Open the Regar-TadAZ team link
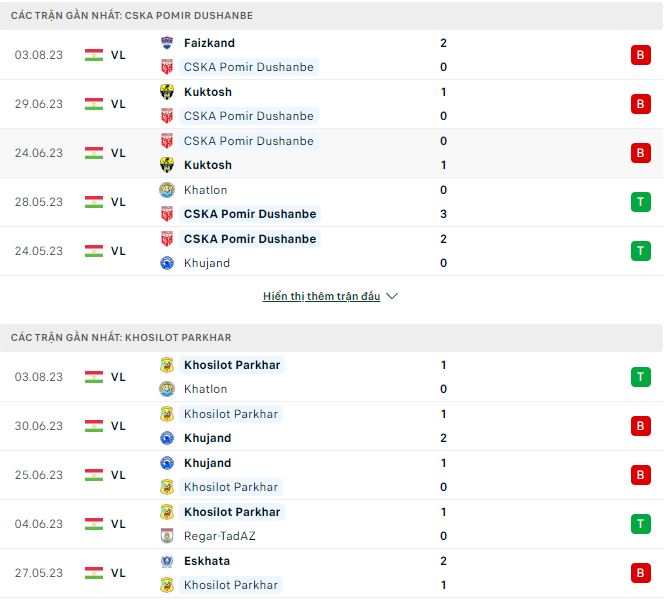Viewport: 671px width, 600px height. tap(219, 536)
